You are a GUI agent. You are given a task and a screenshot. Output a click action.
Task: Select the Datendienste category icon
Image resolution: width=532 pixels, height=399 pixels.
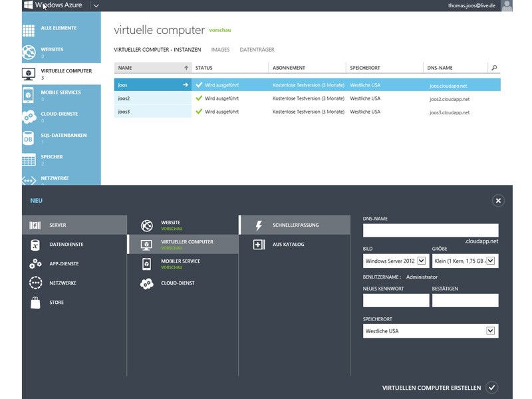pyautogui.click(x=35, y=245)
